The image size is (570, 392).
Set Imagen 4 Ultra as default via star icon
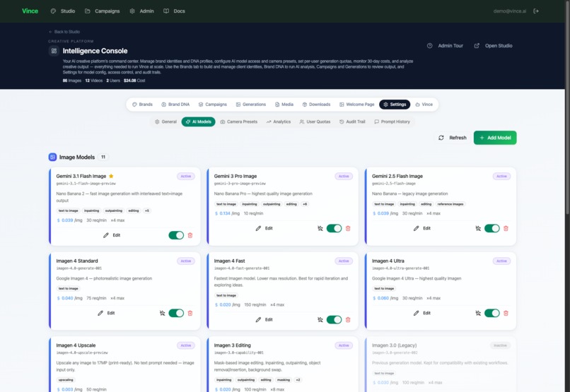point(478,313)
